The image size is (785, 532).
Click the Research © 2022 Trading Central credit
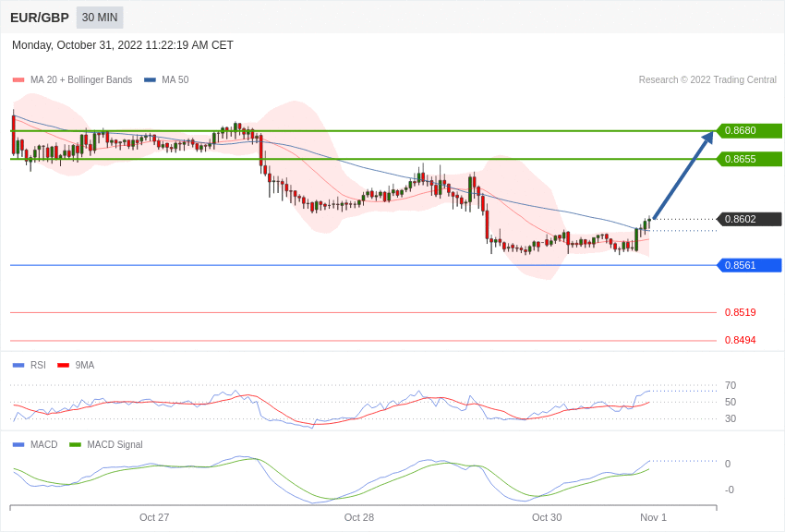707,79
